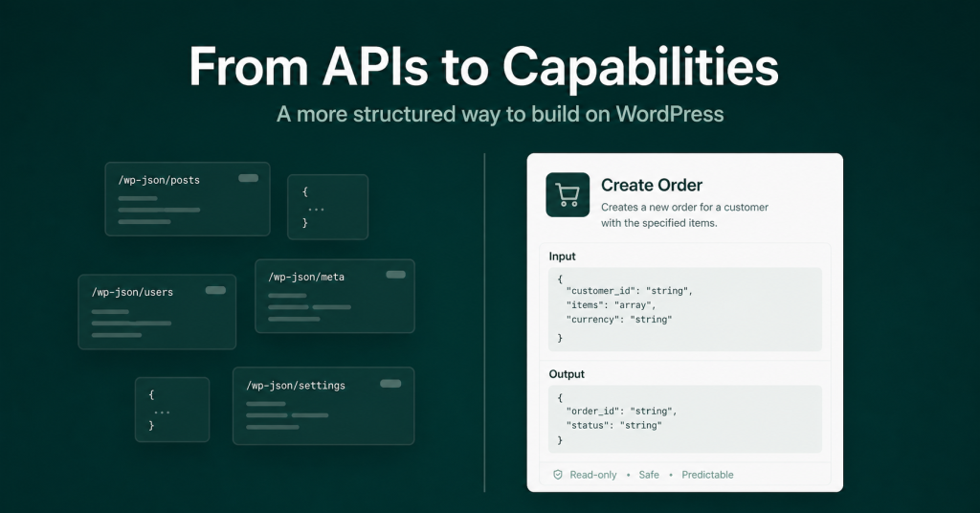980x513 pixels.
Task: Click the "Create Order" title
Action: [x=651, y=185]
